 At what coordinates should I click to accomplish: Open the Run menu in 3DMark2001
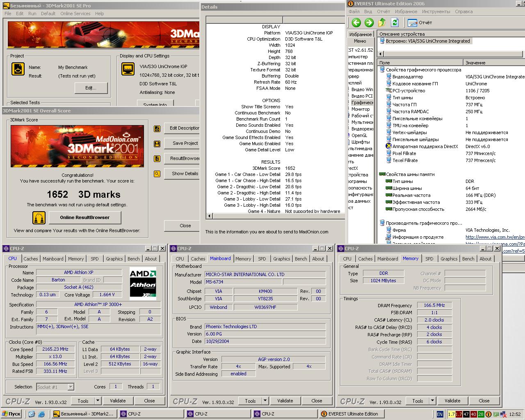[32, 14]
